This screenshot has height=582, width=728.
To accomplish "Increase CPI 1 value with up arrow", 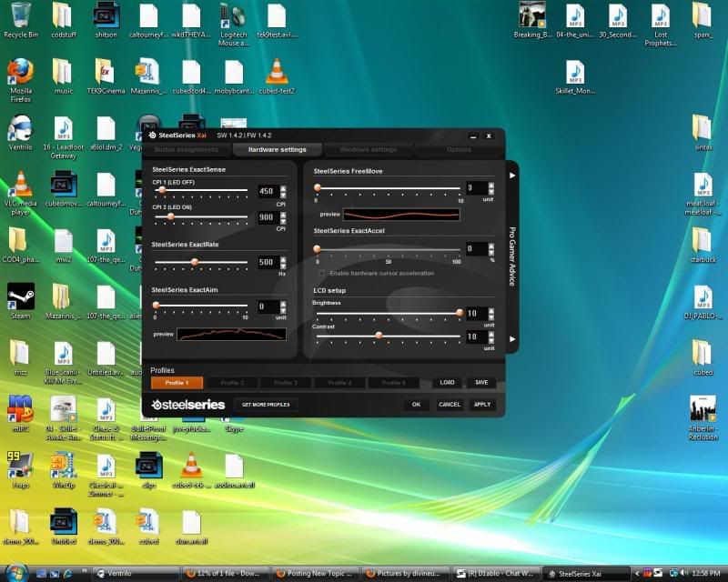I will coord(283,188).
